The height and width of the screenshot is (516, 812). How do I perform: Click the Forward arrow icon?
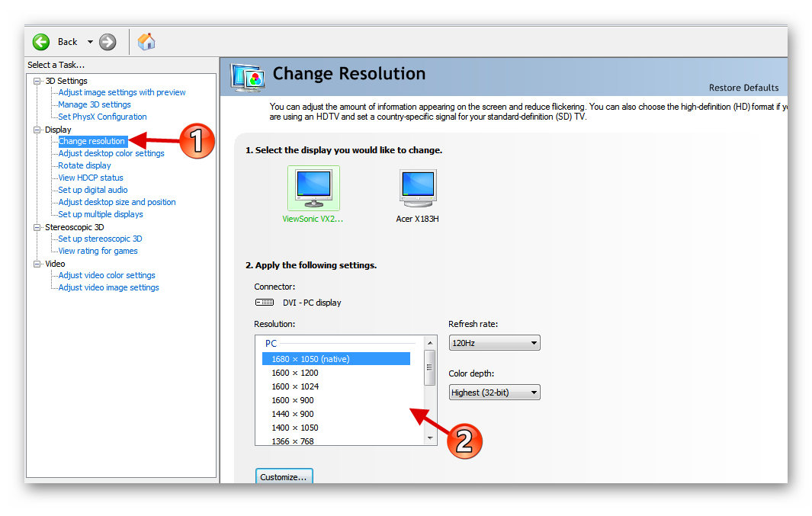[x=108, y=42]
